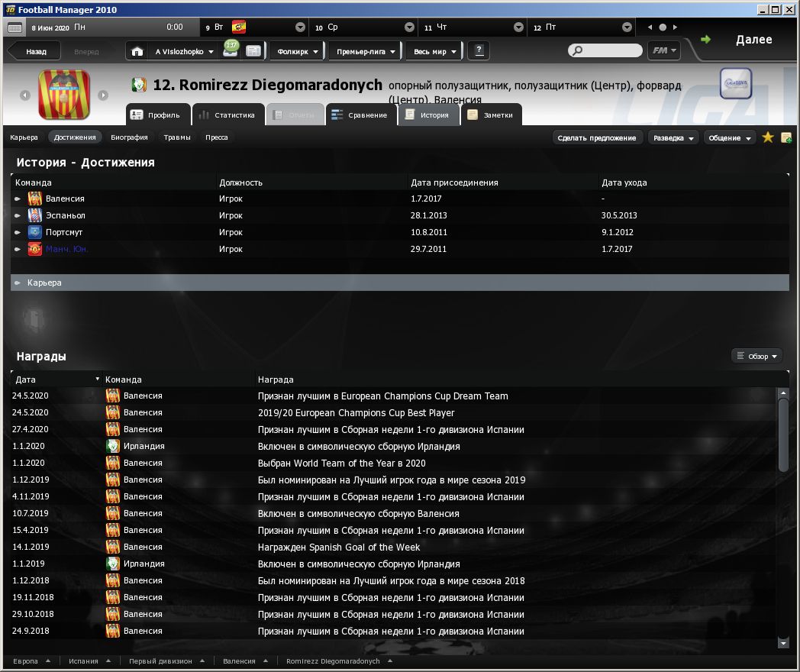Open the news icon beside the inbox
The image size is (800, 672).
253,51
